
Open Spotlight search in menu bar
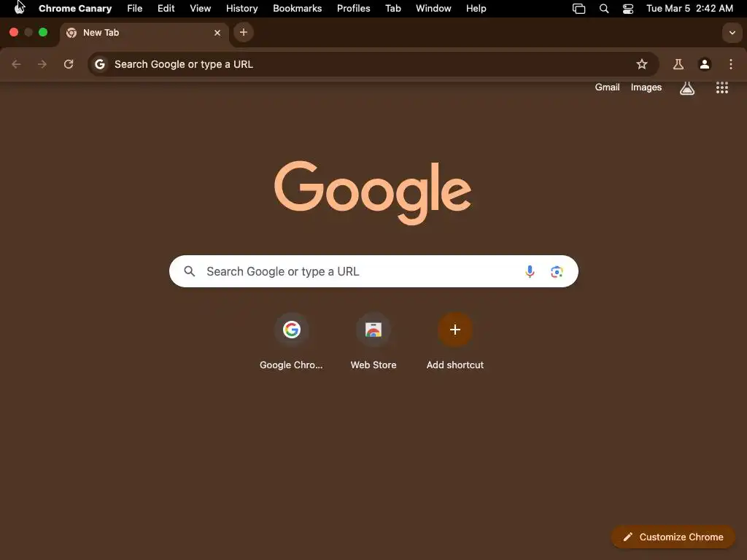[603, 9]
